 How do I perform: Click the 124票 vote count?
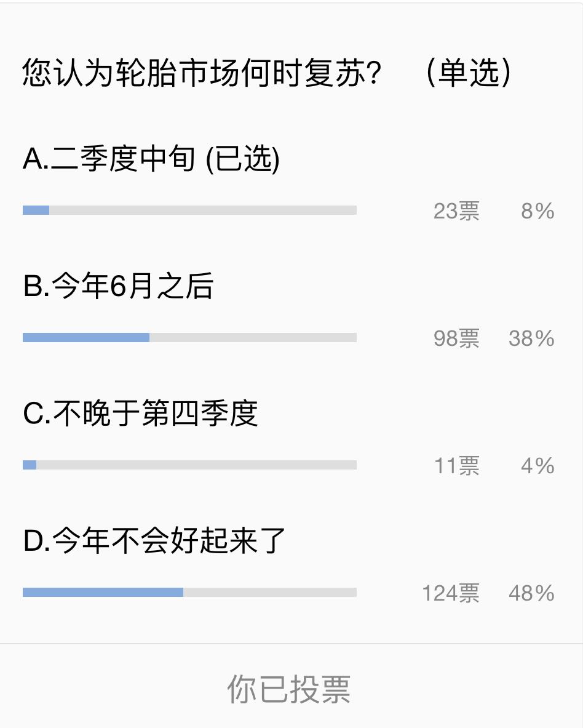(451, 593)
